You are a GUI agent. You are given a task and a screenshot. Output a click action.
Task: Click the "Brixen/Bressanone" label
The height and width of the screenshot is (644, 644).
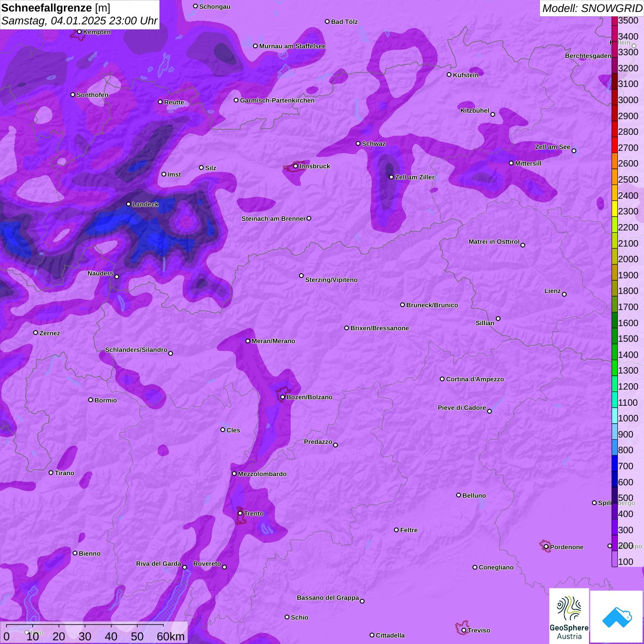[380, 328]
